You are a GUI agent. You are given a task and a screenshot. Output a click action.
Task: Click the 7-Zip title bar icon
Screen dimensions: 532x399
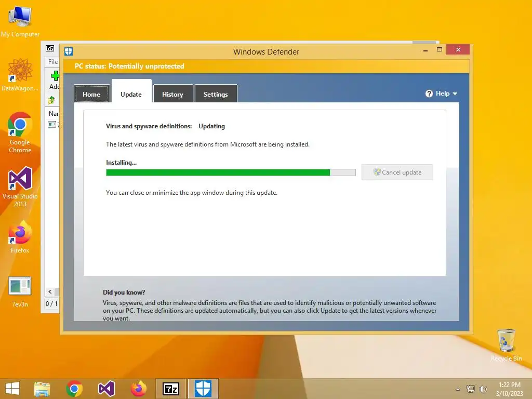click(50, 48)
